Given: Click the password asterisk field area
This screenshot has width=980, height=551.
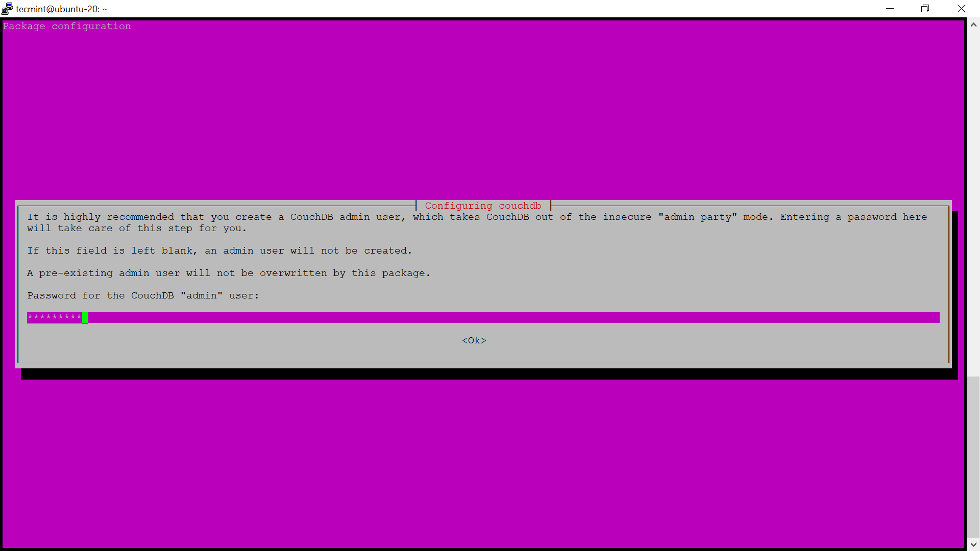Looking at the screenshot, I should coord(481,317).
